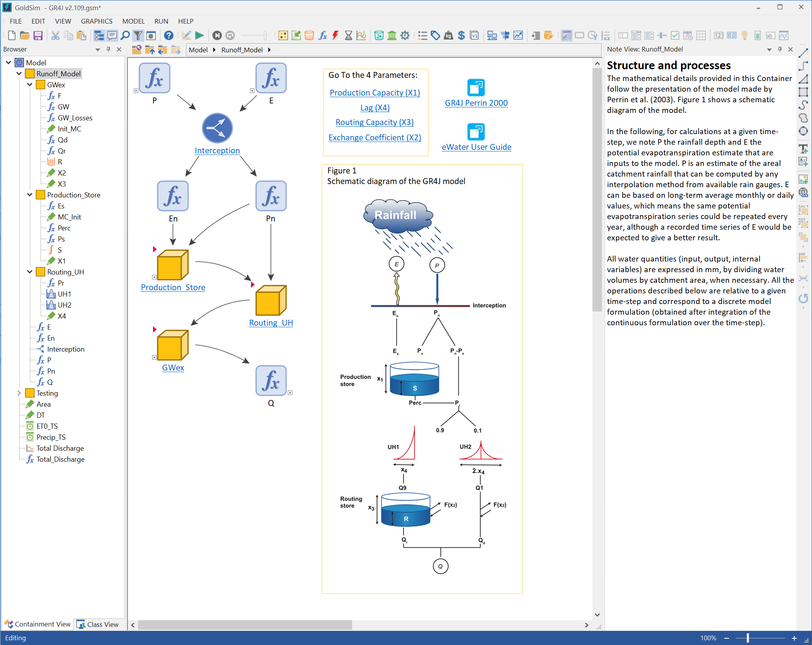Toggle the browser filter funnel button
The height and width of the screenshot is (645, 812).
138,35
